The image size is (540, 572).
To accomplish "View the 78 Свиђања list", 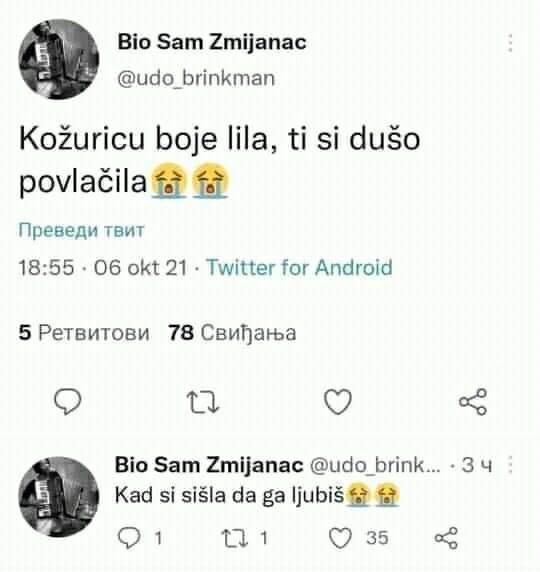I will point(232,333).
